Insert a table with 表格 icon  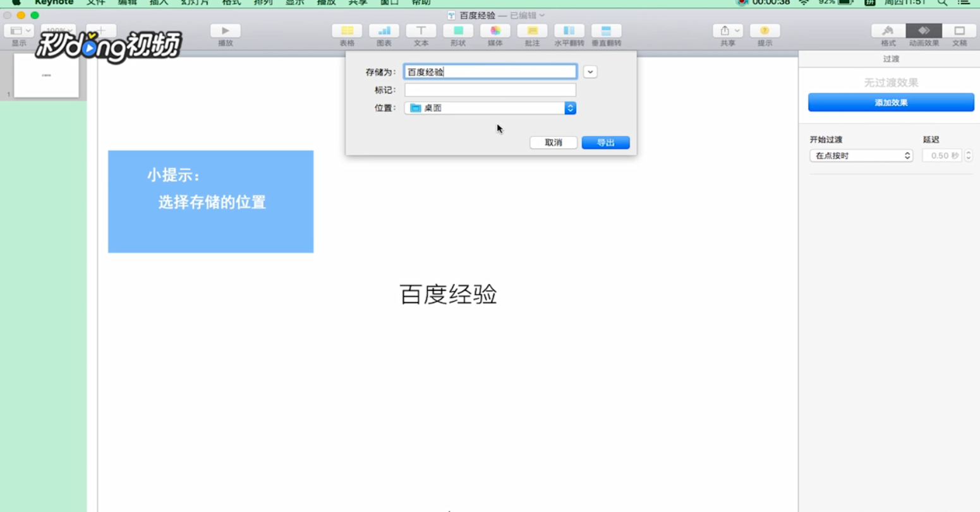(x=347, y=30)
